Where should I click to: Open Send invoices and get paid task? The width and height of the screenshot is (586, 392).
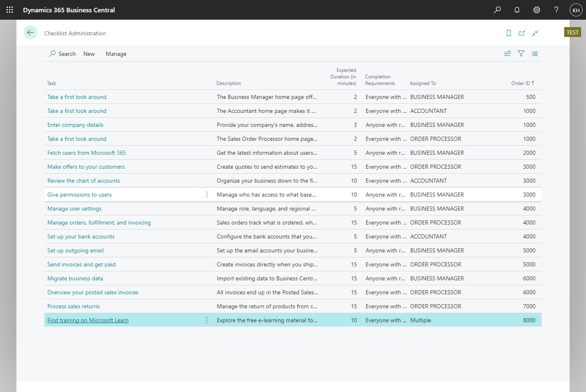coord(81,264)
